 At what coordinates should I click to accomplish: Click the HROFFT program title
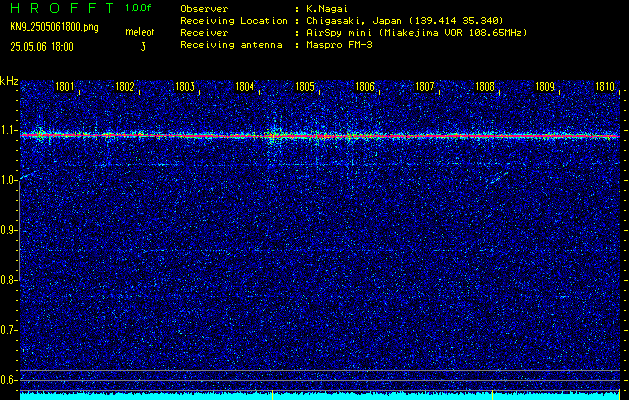(x=62, y=8)
